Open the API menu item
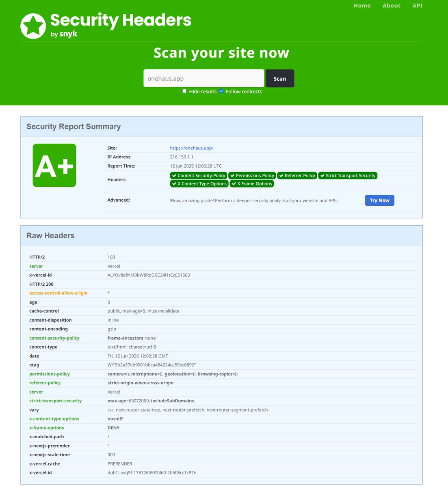The image size is (448, 487). click(418, 6)
